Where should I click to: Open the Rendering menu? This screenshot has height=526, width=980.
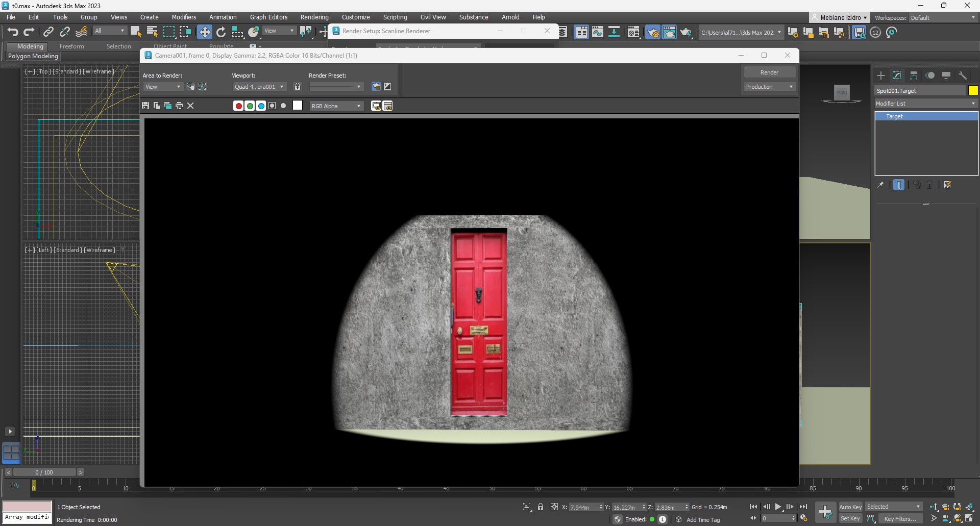pos(314,17)
